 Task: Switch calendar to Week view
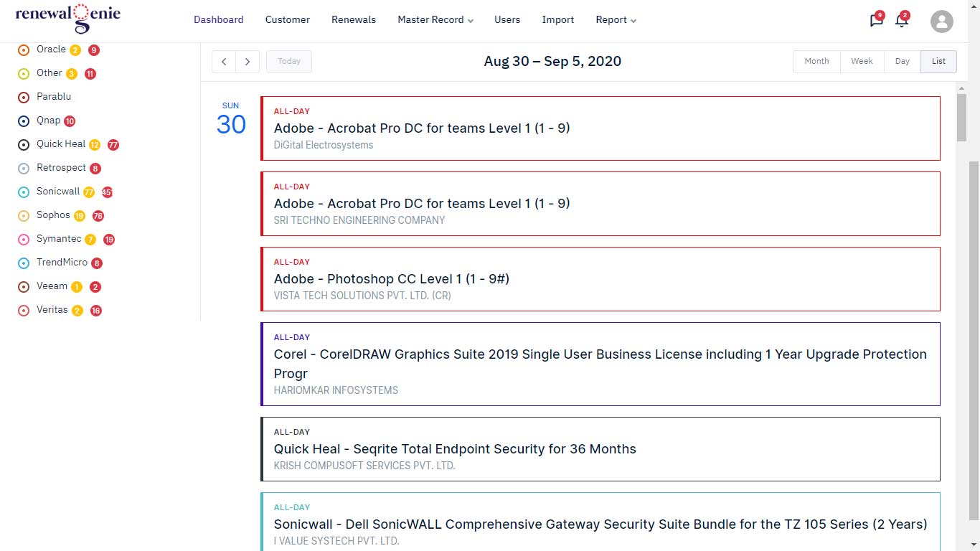(x=862, y=62)
